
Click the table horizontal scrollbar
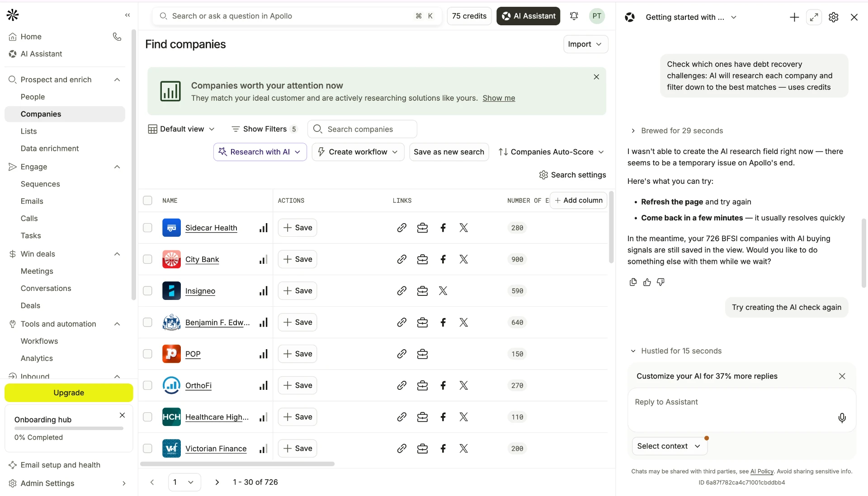tap(237, 464)
